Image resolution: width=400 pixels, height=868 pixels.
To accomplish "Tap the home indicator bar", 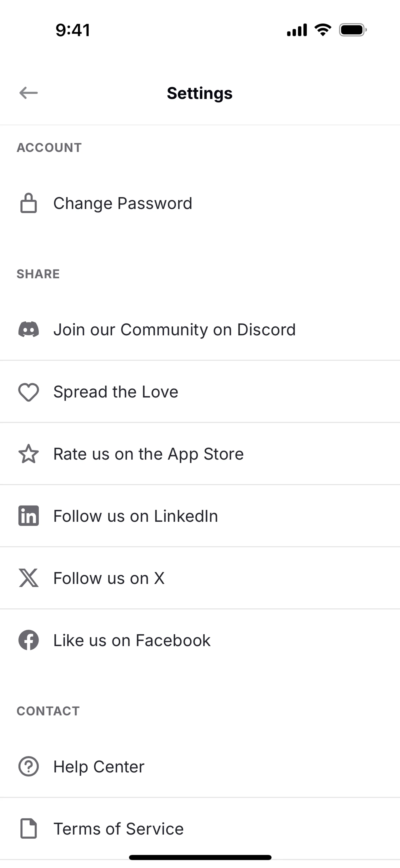I will (x=200, y=857).
